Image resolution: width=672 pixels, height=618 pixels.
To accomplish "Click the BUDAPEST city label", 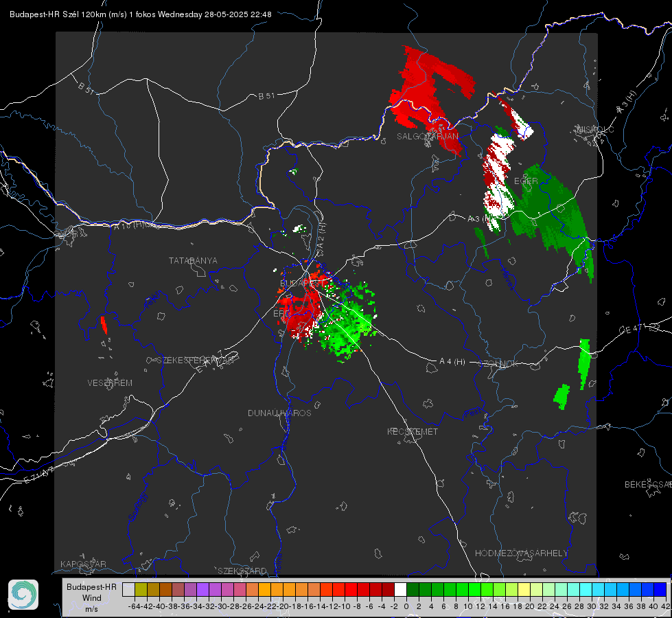I will [x=301, y=284].
